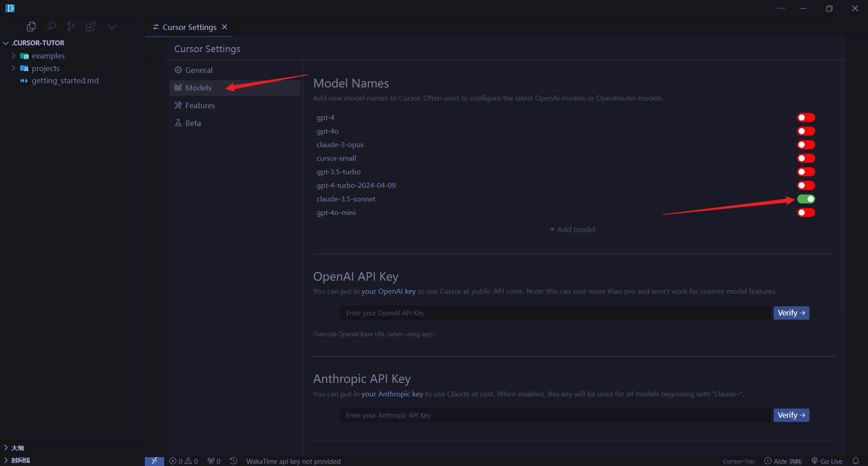This screenshot has height=466, width=868.
Task: Click the remote window icon in status bar
Action: [x=154, y=461]
